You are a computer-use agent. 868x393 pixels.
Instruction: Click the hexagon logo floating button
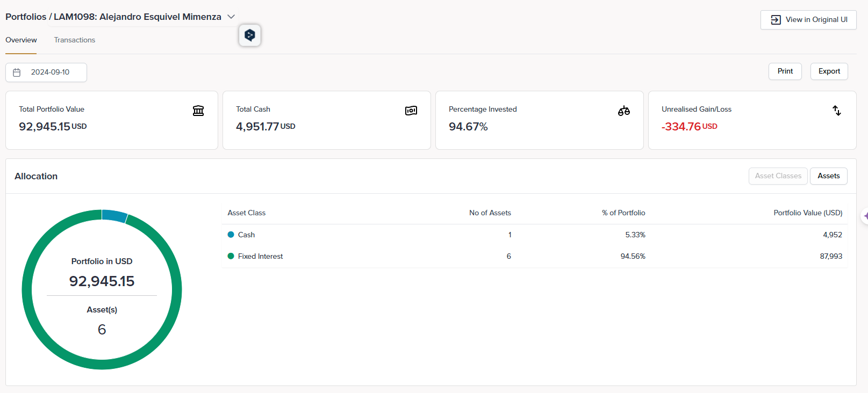tap(250, 35)
